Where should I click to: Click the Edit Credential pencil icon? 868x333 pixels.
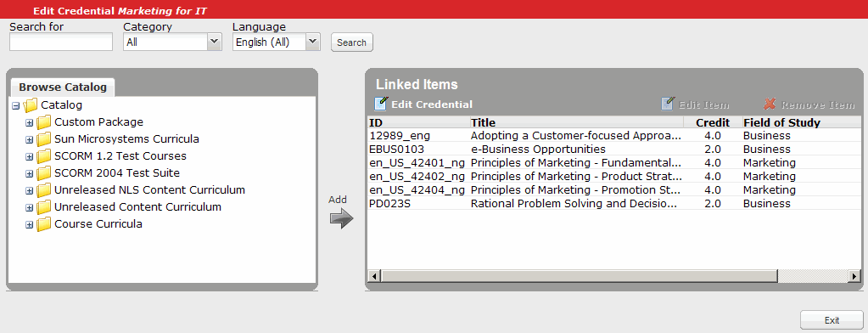coord(382,104)
